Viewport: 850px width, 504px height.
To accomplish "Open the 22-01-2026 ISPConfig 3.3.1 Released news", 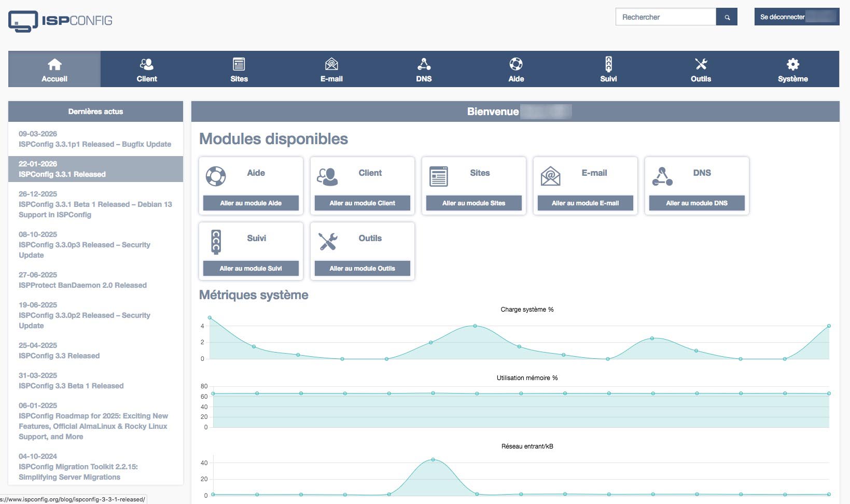I will pos(95,169).
